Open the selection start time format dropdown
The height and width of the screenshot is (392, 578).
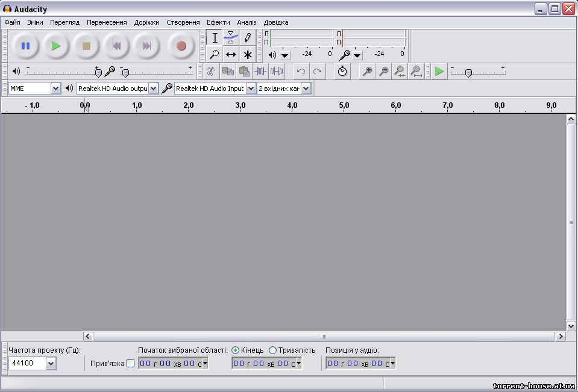tap(206, 364)
